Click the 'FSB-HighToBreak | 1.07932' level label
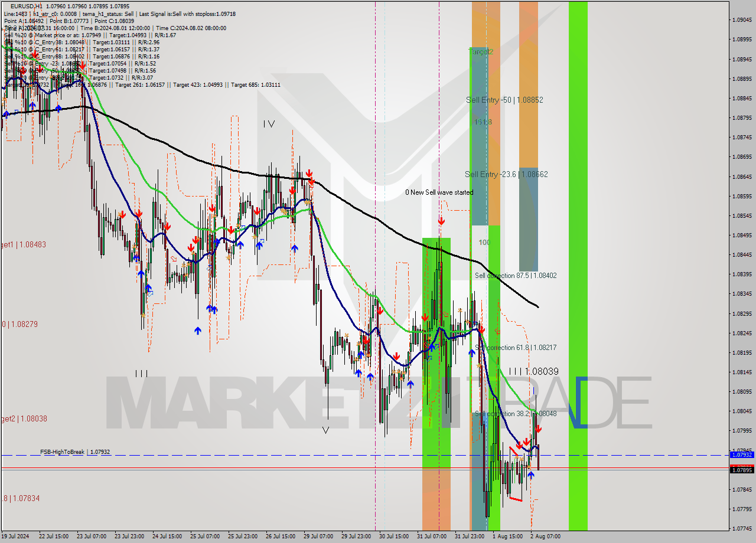This screenshot has height=543, width=756. pyautogui.click(x=75, y=452)
